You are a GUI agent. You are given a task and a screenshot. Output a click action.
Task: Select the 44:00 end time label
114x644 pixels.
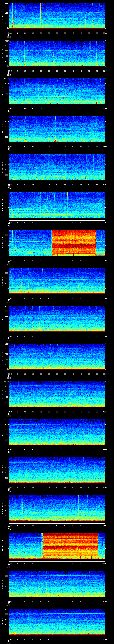(x=105, y=563)
